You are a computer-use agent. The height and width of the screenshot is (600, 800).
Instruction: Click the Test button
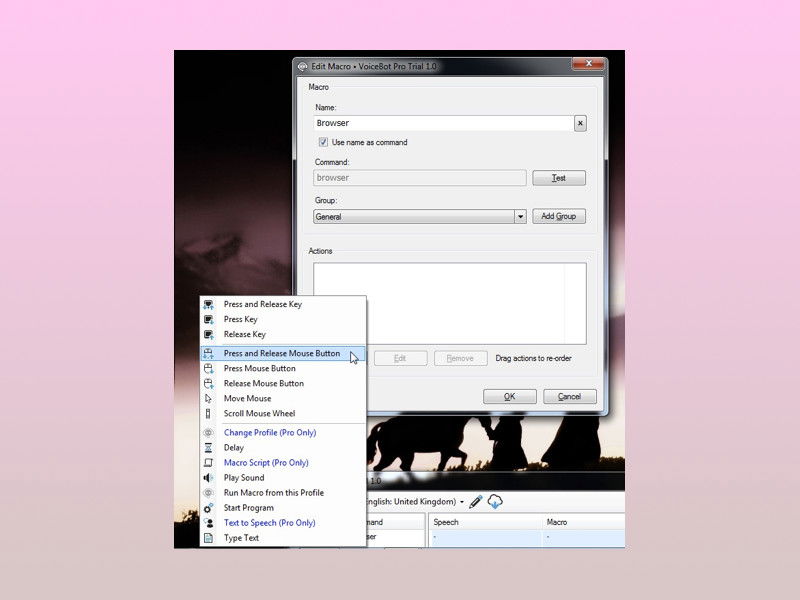(559, 178)
